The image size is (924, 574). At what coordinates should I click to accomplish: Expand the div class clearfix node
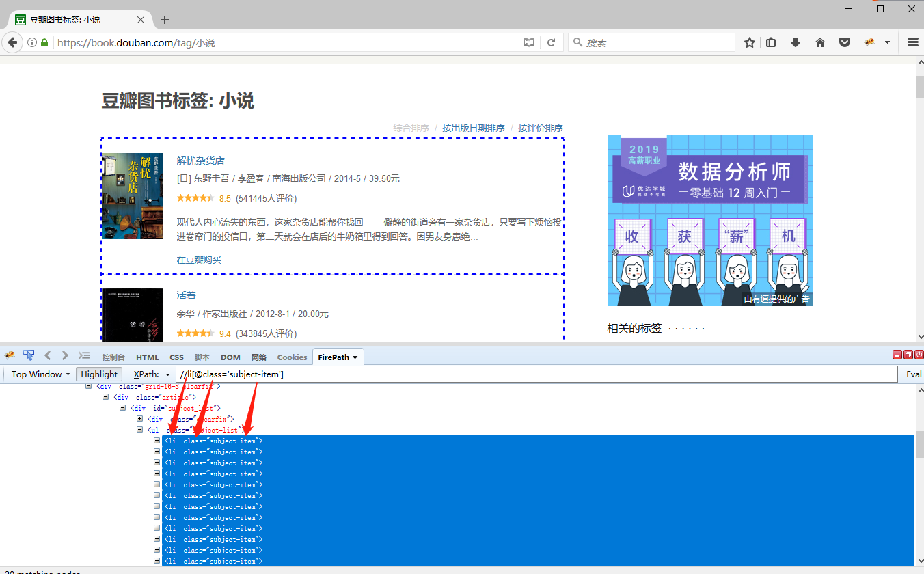pyautogui.click(x=140, y=419)
